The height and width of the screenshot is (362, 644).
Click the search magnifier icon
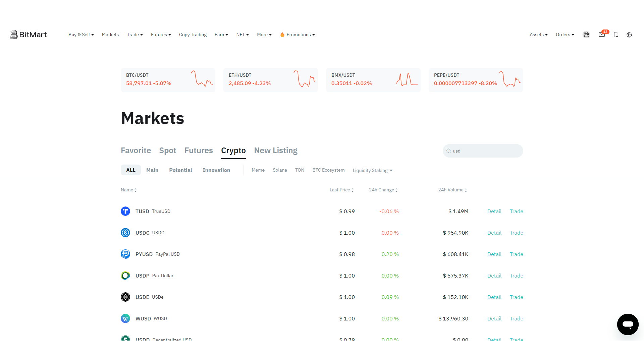[448, 151]
